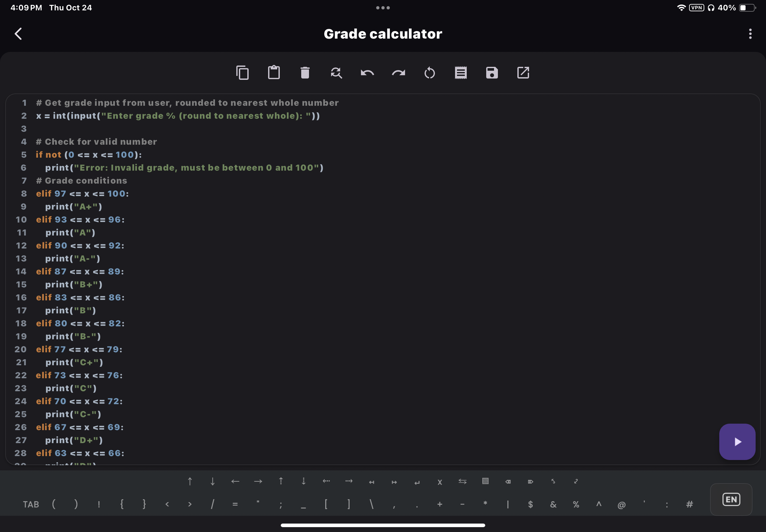Switch keyboard language via EN button
Screen dimensions: 766x532
click(x=731, y=499)
